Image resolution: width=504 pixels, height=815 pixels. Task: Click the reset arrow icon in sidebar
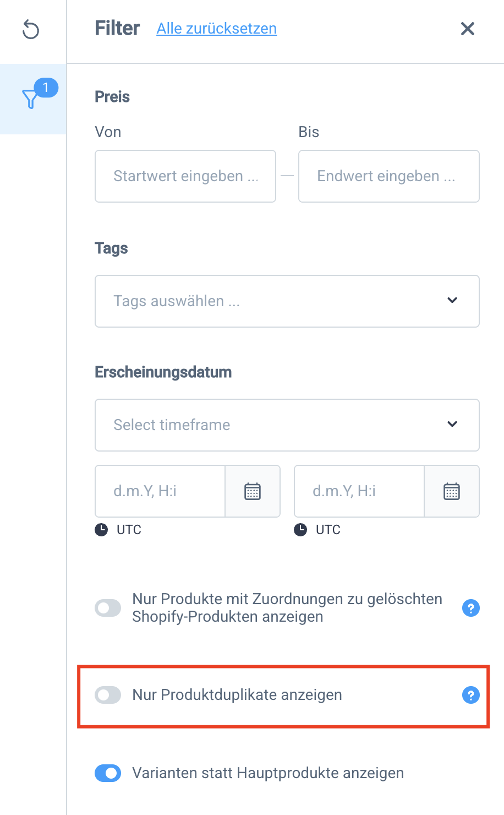(31, 29)
